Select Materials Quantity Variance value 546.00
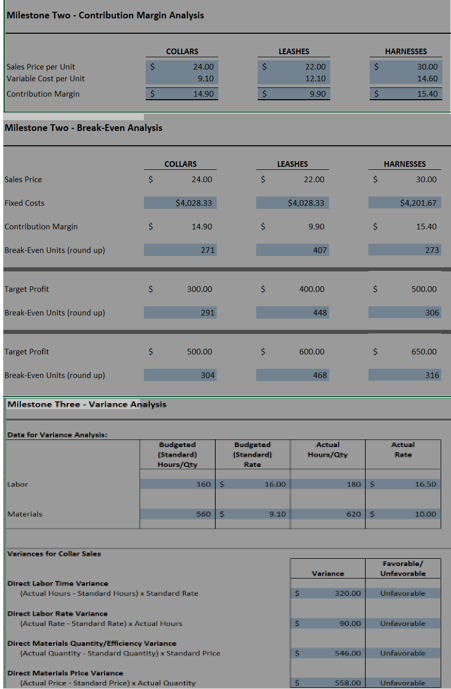Image resolution: width=451 pixels, height=689 pixels. tap(328, 653)
